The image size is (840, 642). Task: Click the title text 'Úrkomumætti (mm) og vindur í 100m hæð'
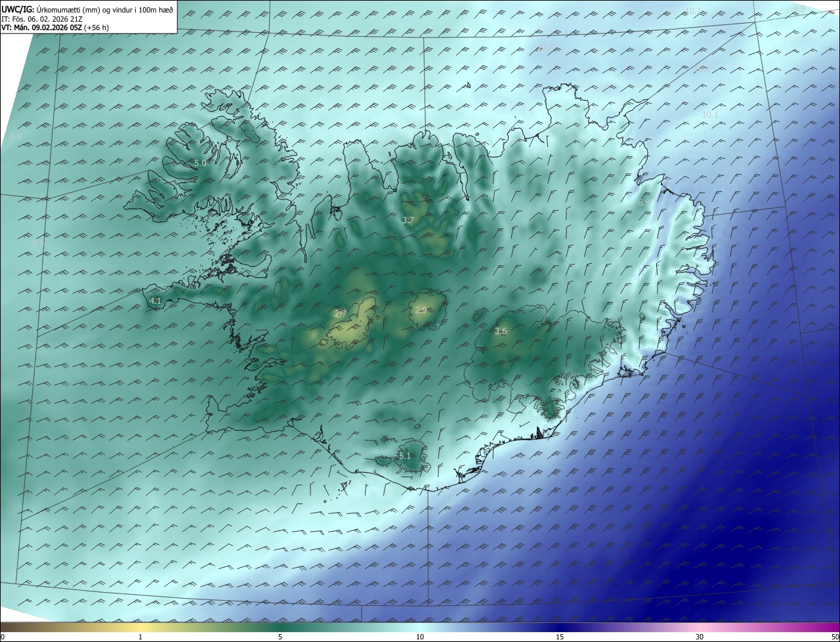point(105,9)
